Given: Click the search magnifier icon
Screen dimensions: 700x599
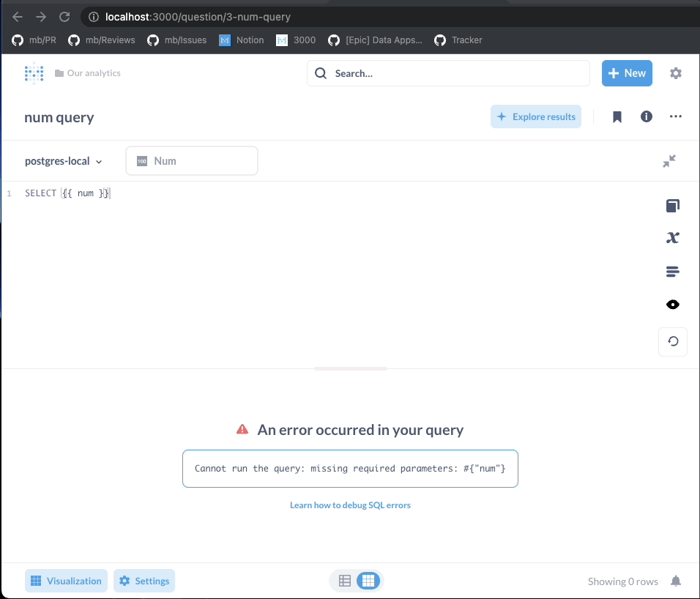Looking at the screenshot, I should click(320, 73).
